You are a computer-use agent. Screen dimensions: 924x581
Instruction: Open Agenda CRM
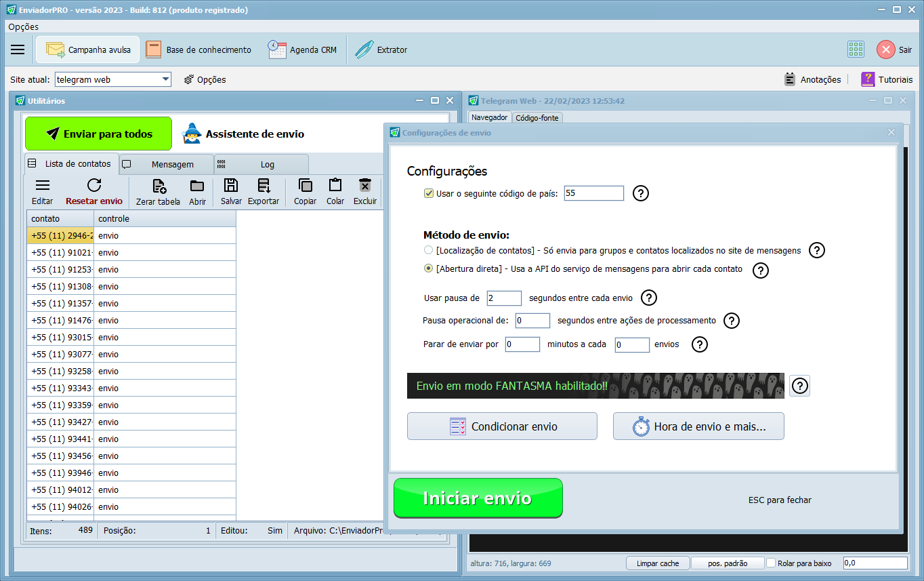point(302,49)
